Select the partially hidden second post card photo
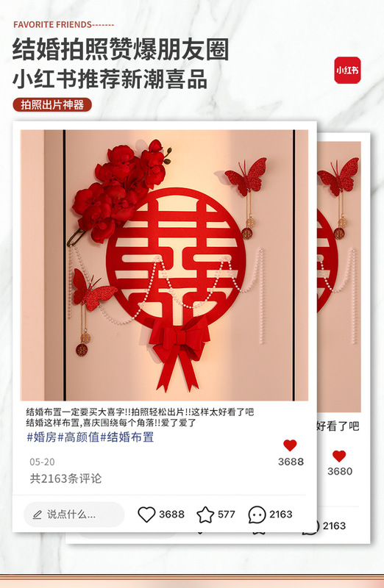Viewport: 384px width, 588px height. 339,277
